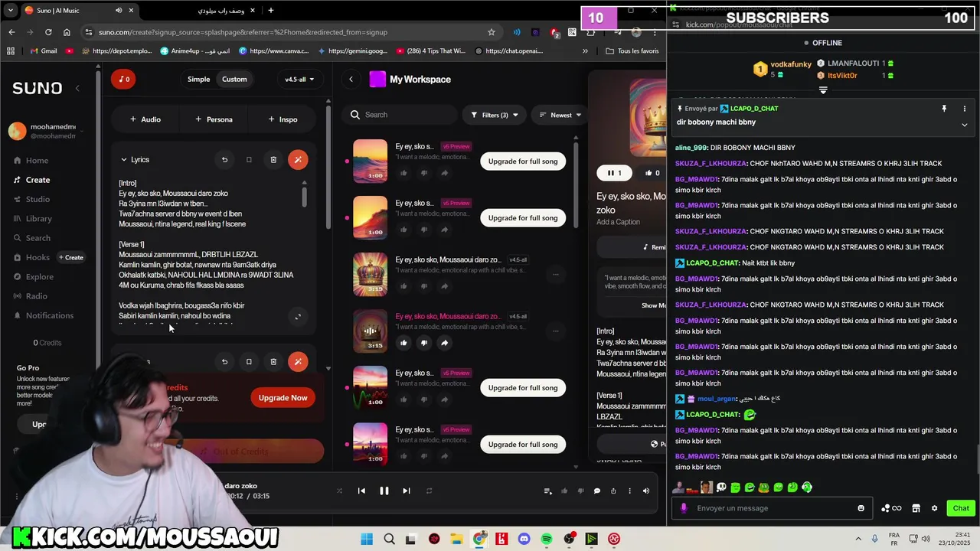980x551 pixels.
Task: Show hidden system tray icons
Action: pos(858,539)
